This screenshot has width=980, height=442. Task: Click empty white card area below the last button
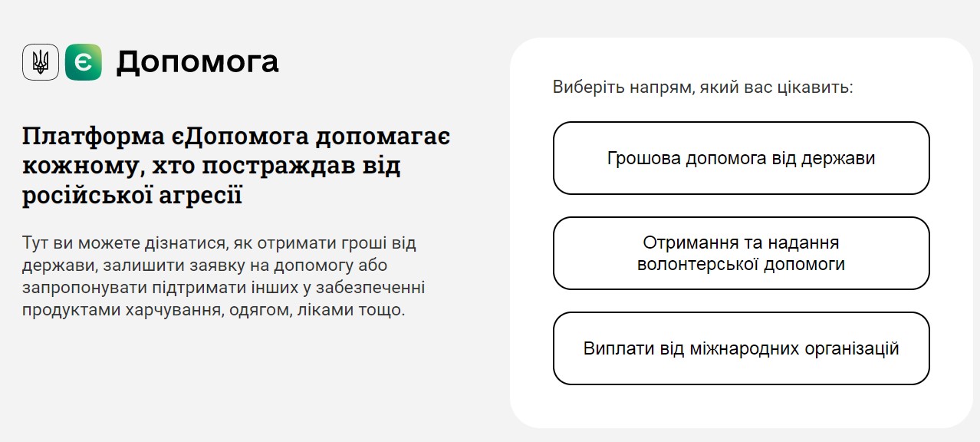click(x=742, y=407)
